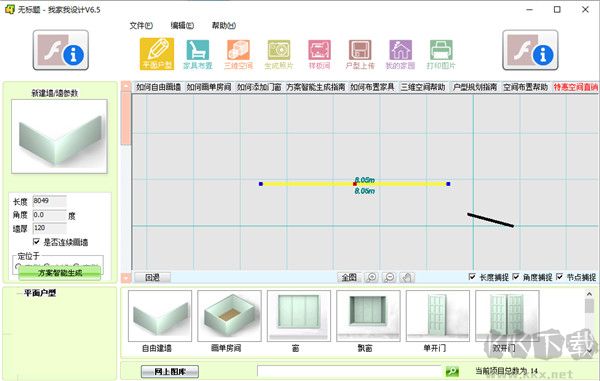This screenshot has height=381, width=600.
Task: Select the hand pan tool below canvas
Action: [407, 277]
